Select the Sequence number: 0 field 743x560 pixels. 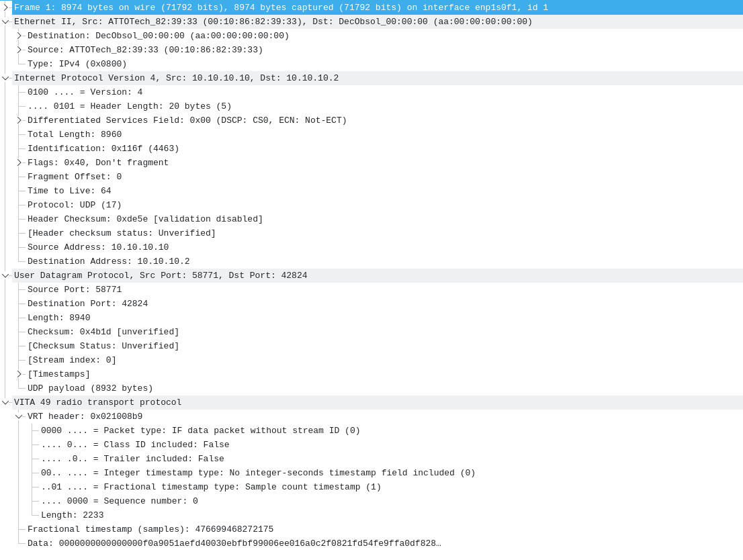click(x=119, y=501)
